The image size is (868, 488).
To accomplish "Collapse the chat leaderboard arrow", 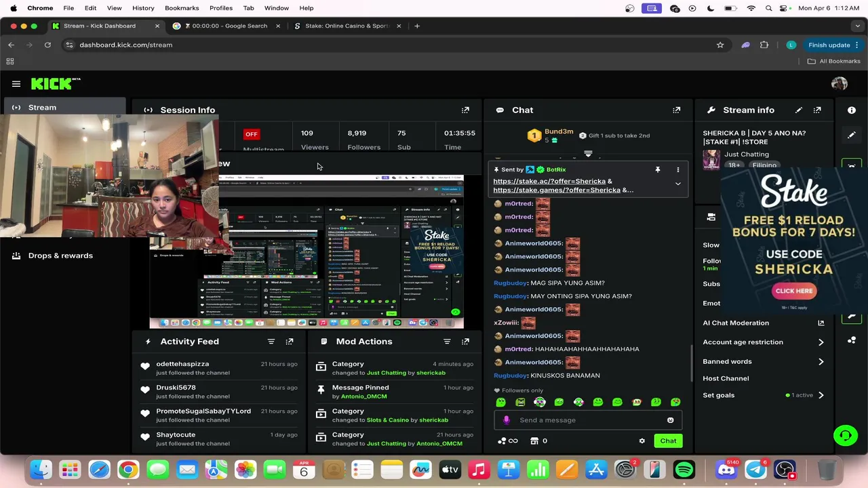I will (588, 155).
